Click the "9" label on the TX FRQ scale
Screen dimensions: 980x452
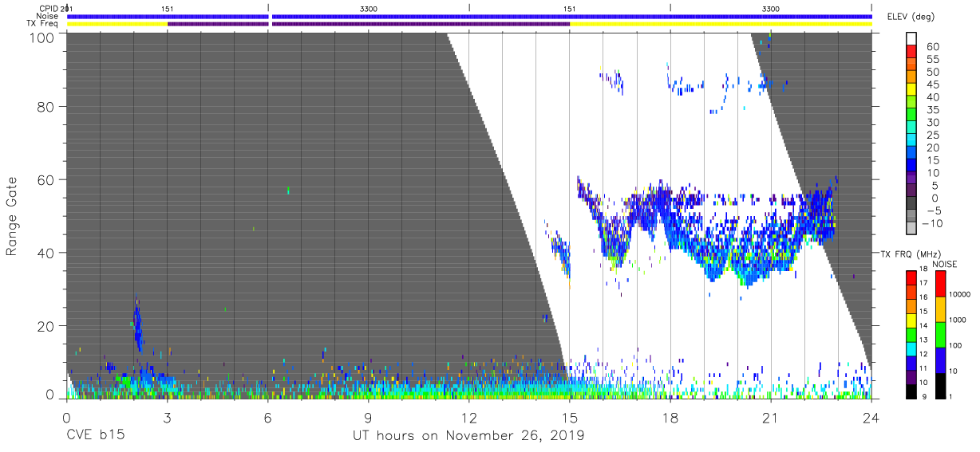click(924, 397)
